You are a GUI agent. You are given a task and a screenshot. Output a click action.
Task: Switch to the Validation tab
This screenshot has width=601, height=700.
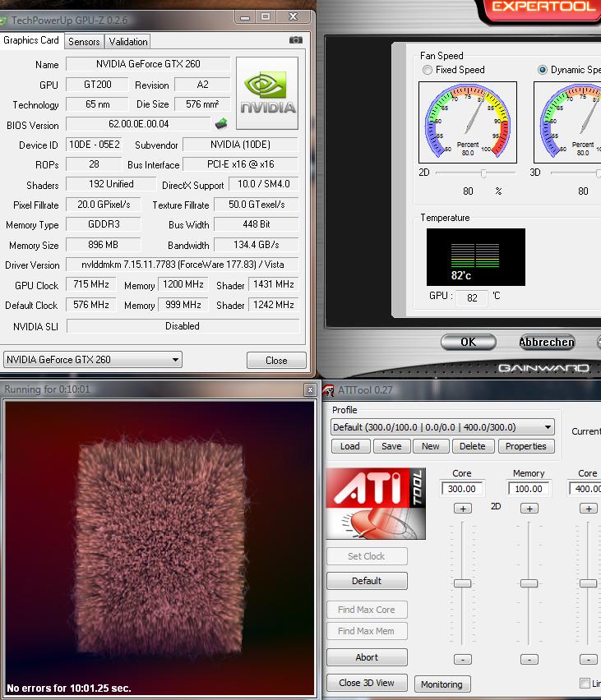(x=128, y=42)
